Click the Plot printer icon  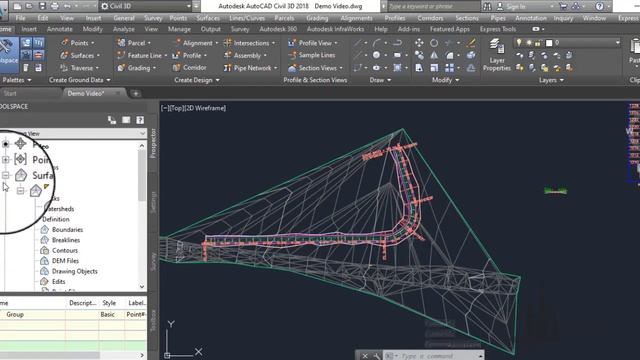click(55, 7)
